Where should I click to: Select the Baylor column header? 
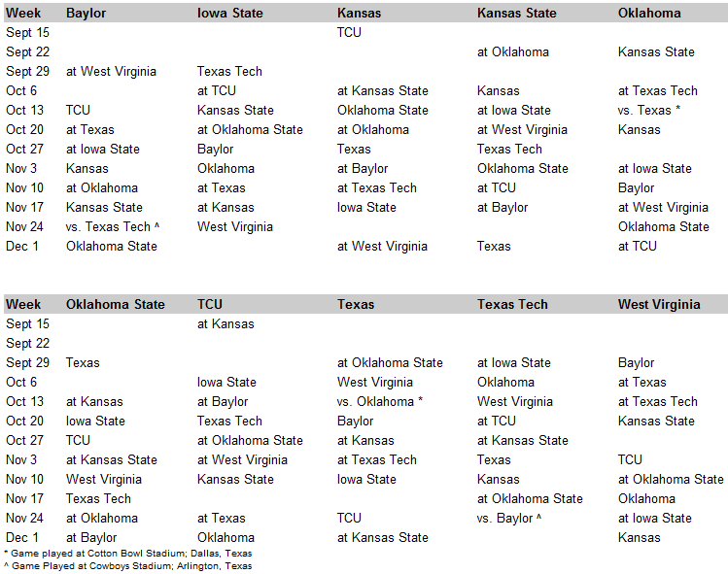point(86,13)
